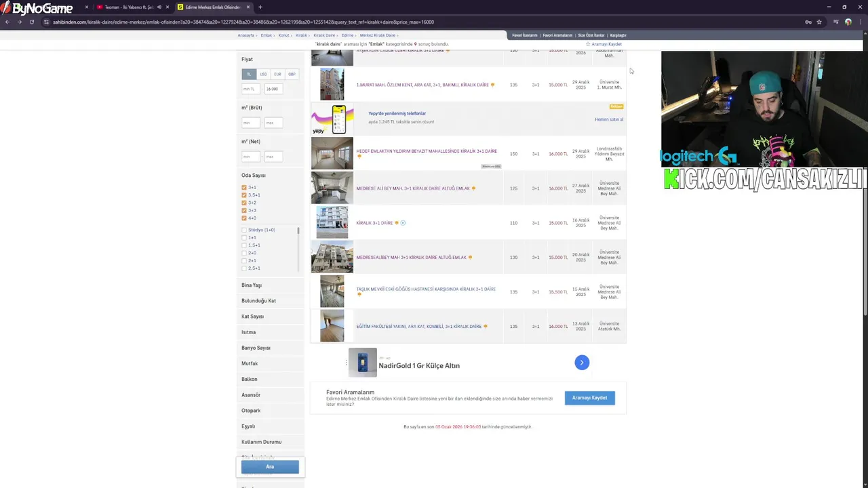Viewport: 868px width, 488px height.
Task: Expand the Bulunduğu Kat filter
Action: pyautogui.click(x=270, y=301)
